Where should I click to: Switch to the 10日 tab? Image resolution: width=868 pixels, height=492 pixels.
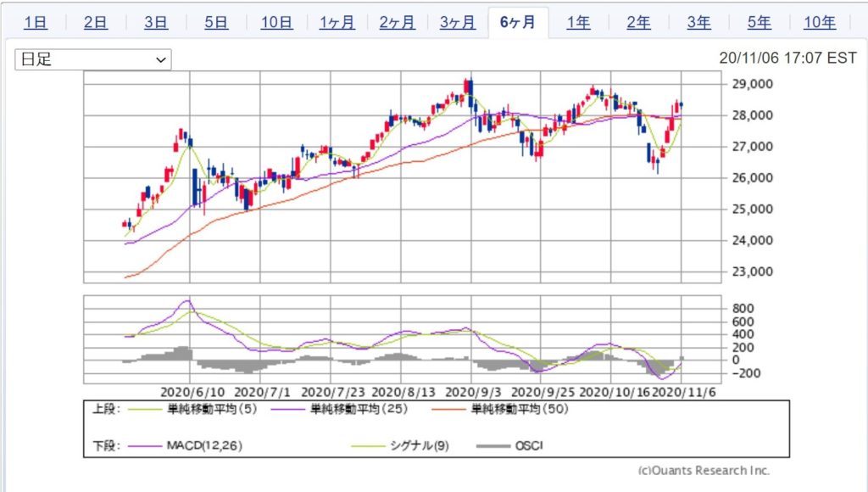click(x=276, y=23)
